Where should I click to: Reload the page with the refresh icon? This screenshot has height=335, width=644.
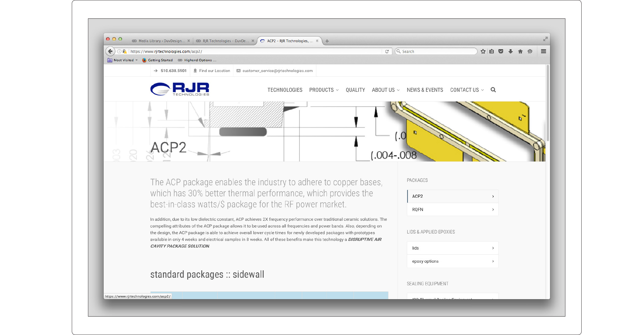[387, 51]
